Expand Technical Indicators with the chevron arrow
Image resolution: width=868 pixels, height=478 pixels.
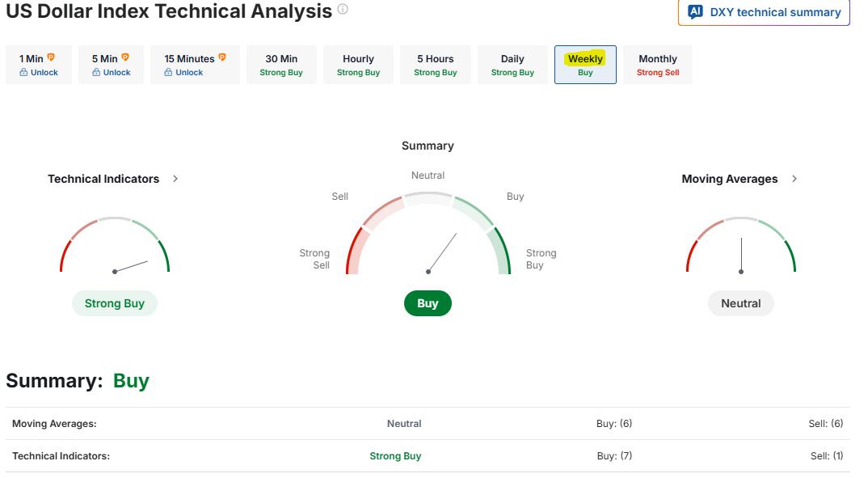(175, 179)
